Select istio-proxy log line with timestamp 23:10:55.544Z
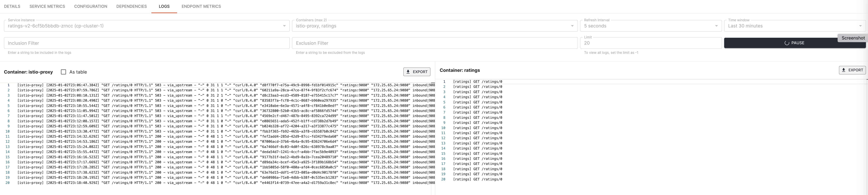868x195 pixels. coord(226,106)
